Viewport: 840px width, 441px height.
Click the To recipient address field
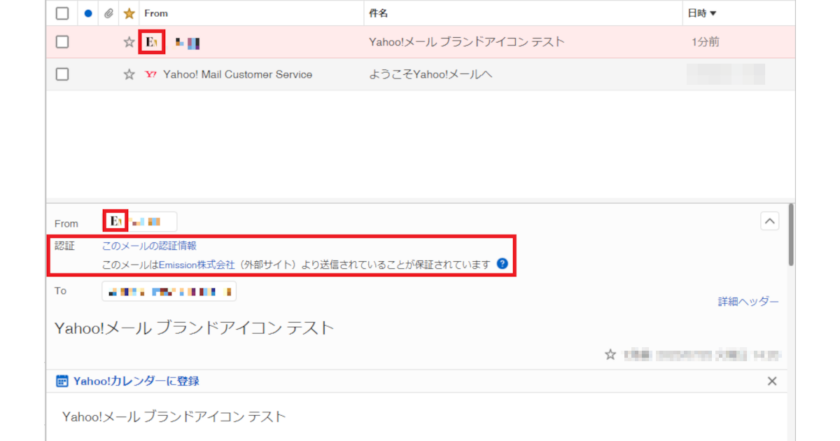click(x=169, y=291)
